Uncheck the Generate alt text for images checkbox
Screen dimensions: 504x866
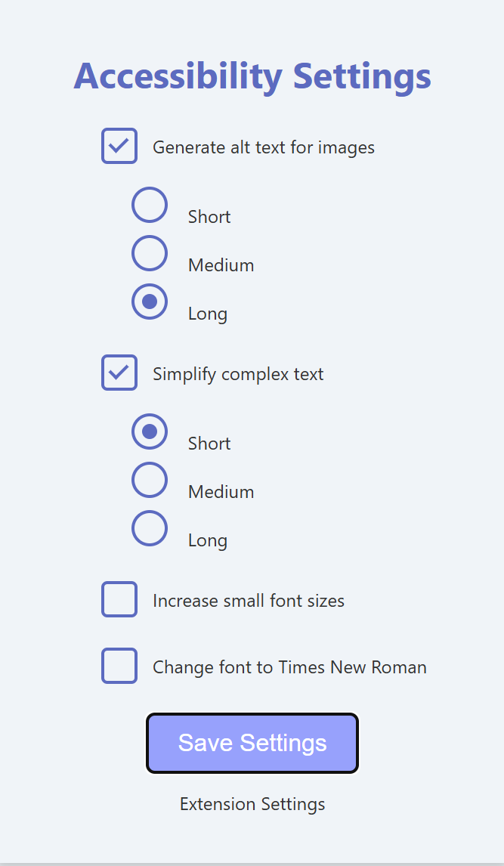coord(119,146)
